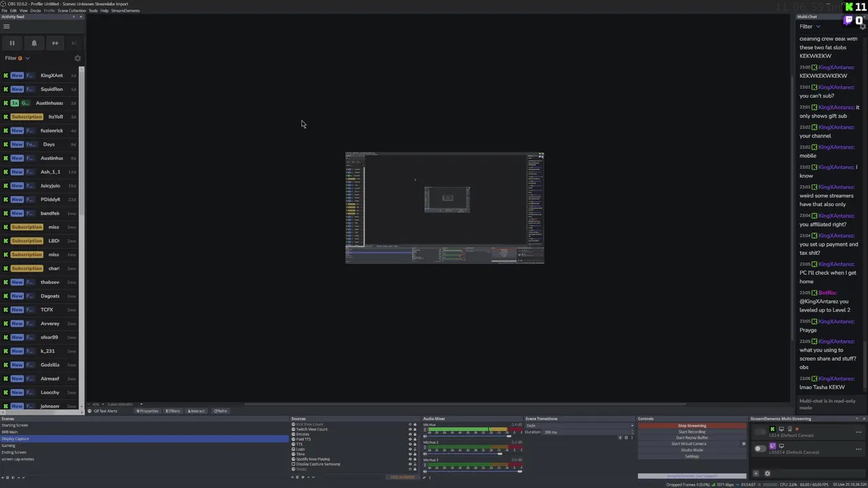Open the Scene Collection menu
Screen dimensions: 868x488
pyautogui.click(x=72, y=11)
